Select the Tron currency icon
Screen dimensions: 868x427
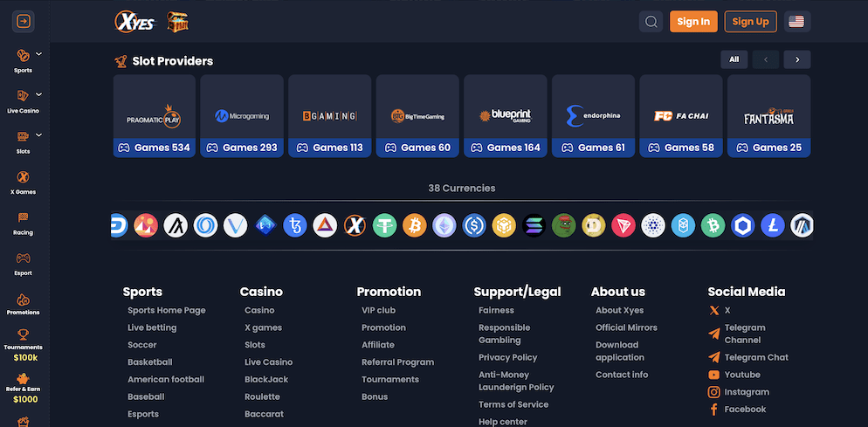coord(623,225)
